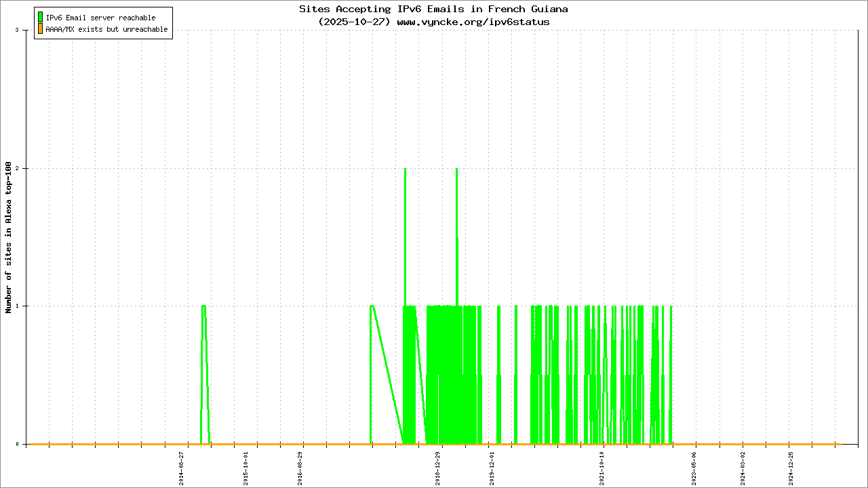
Task: Click the 2018-12-29 date label
Action: pyautogui.click(x=438, y=468)
